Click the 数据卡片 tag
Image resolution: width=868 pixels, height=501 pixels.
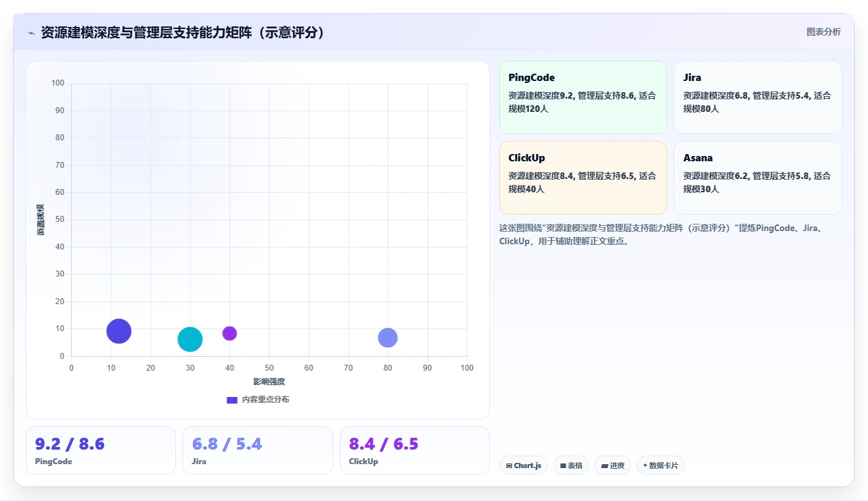[x=661, y=465]
